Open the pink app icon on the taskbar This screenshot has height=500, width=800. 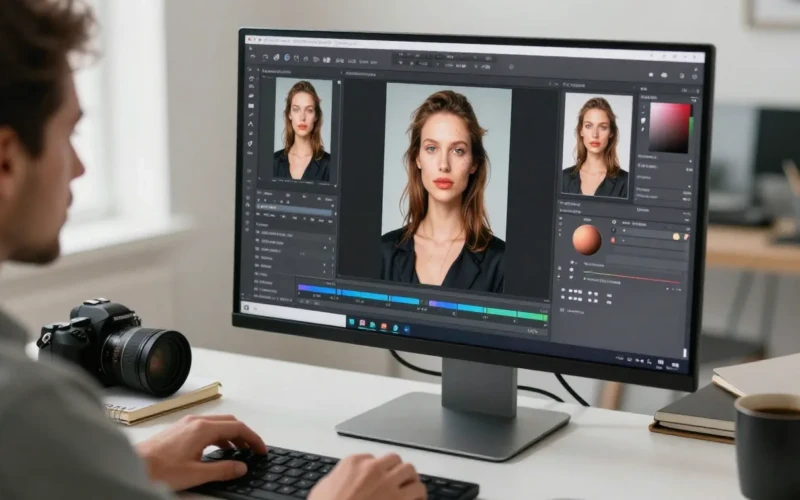pyautogui.click(x=362, y=322)
